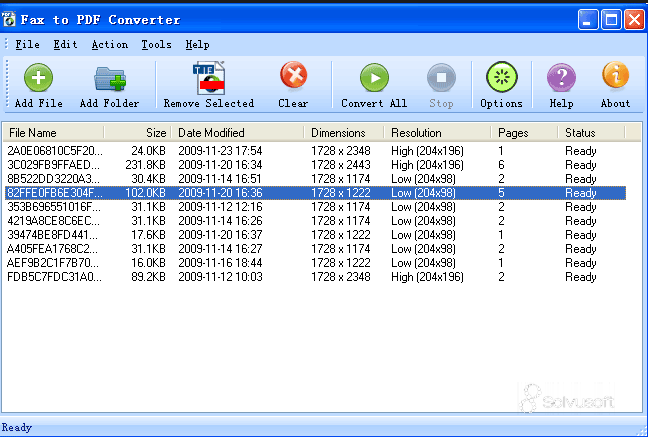The image size is (648, 437).
Task: Sort by Date Modified column header
Action: coord(238,133)
